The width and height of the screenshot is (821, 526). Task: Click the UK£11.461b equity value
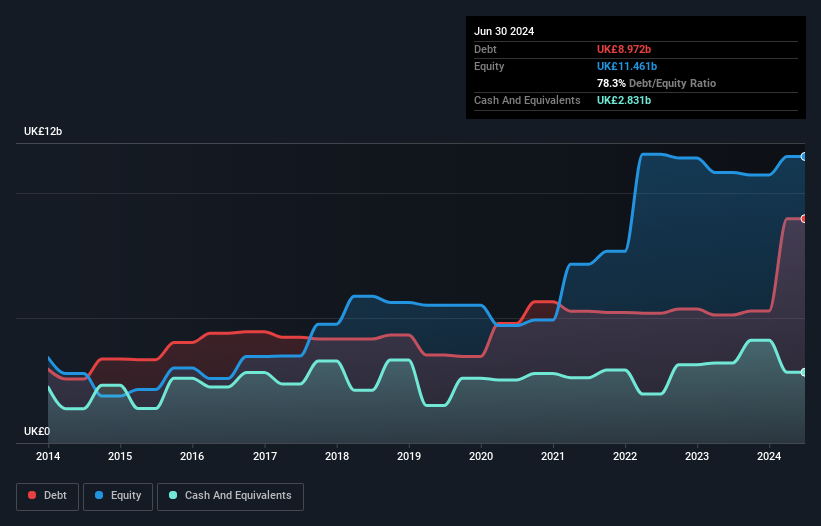pos(627,66)
